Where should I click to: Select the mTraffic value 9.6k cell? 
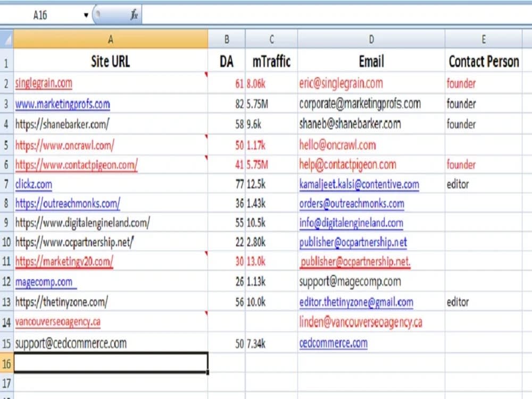click(271, 124)
